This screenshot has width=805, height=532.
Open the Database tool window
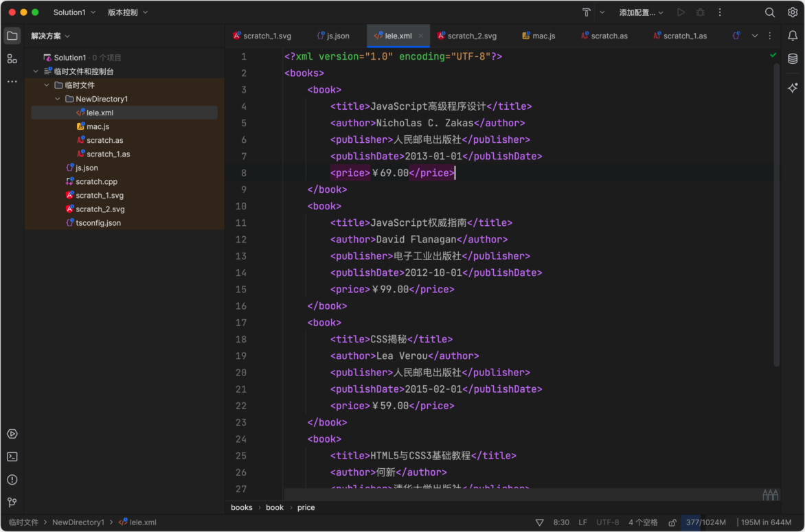793,59
